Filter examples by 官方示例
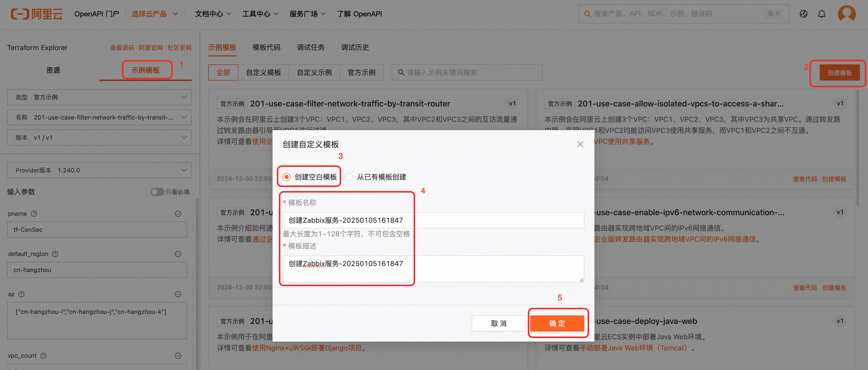This screenshot has width=868, height=370. [x=361, y=72]
